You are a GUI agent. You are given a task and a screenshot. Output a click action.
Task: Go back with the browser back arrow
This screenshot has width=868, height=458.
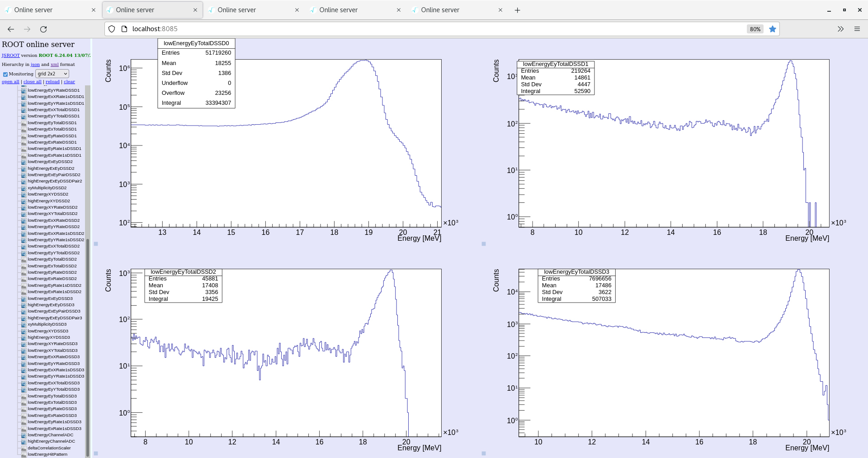(11, 29)
